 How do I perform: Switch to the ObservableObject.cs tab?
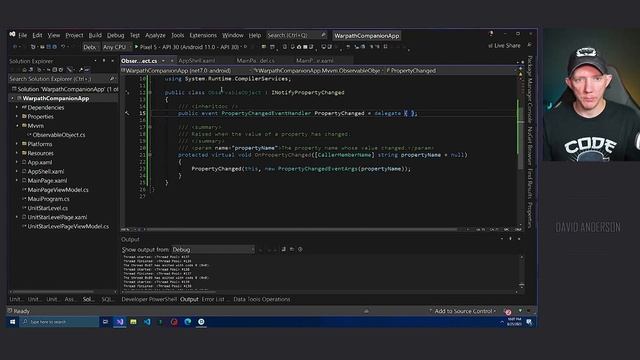click(x=139, y=61)
